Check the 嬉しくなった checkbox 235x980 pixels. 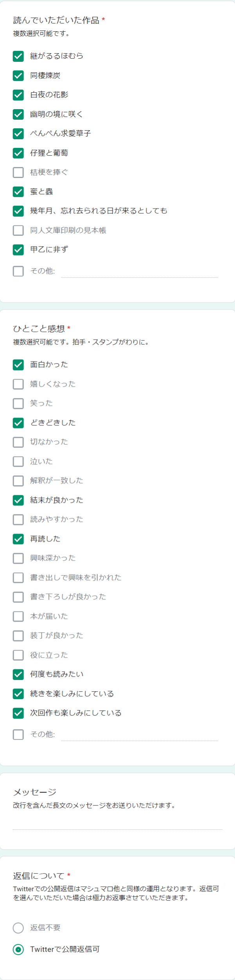(x=18, y=384)
